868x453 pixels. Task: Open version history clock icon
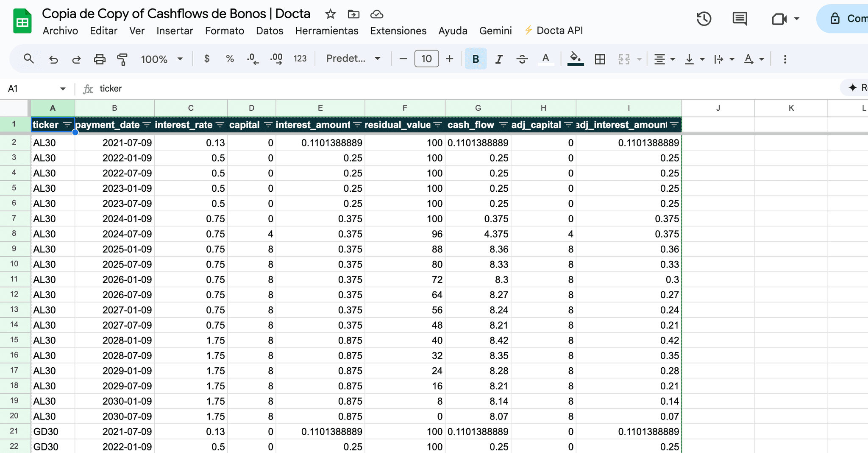704,19
